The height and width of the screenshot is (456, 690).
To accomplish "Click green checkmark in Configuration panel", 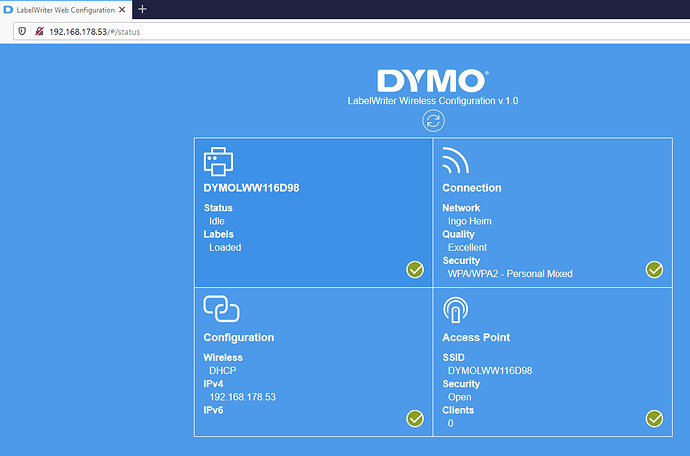I will click(x=415, y=419).
